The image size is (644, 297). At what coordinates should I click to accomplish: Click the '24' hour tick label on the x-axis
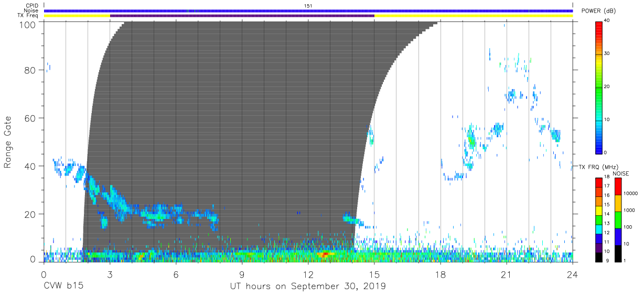pyautogui.click(x=573, y=273)
